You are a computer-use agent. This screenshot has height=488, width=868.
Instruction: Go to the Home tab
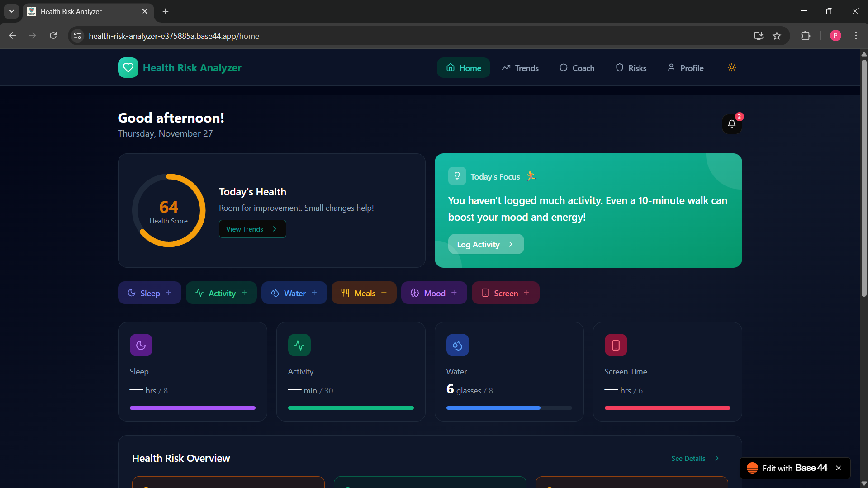464,68
